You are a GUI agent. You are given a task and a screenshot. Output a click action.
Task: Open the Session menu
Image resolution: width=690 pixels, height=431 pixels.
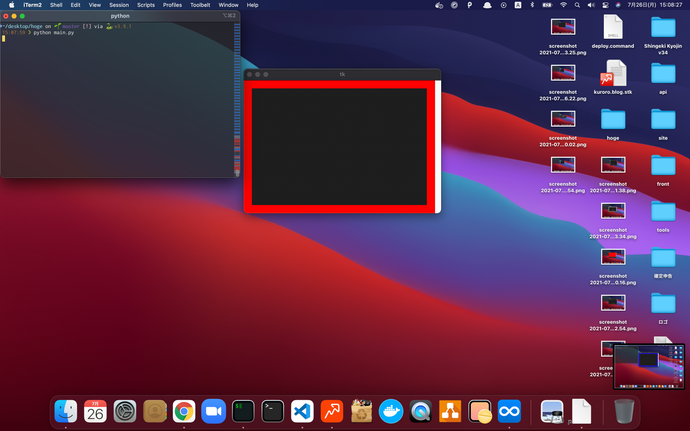click(119, 5)
